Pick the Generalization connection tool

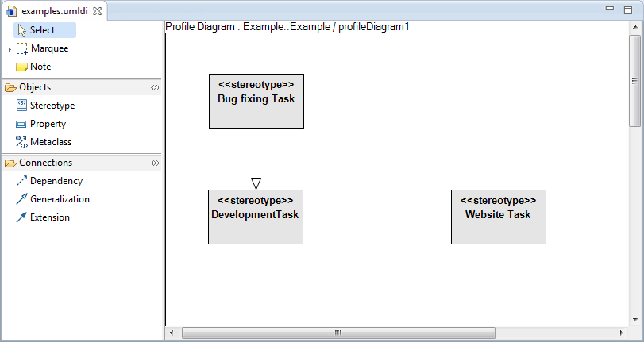click(59, 199)
